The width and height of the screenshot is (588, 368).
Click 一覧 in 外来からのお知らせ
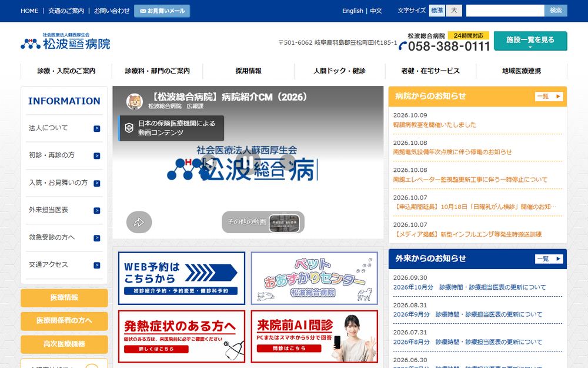click(549, 259)
